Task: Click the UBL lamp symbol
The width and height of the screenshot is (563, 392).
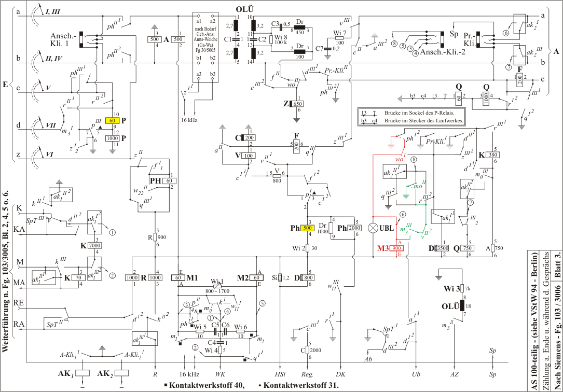Action: pos(374,228)
